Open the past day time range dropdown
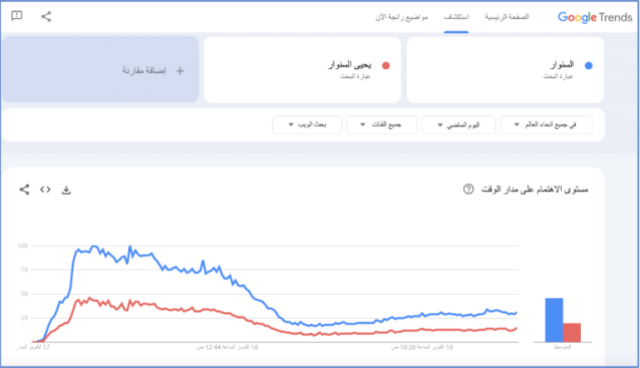This screenshot has height=368, width=640. point(459,125)
